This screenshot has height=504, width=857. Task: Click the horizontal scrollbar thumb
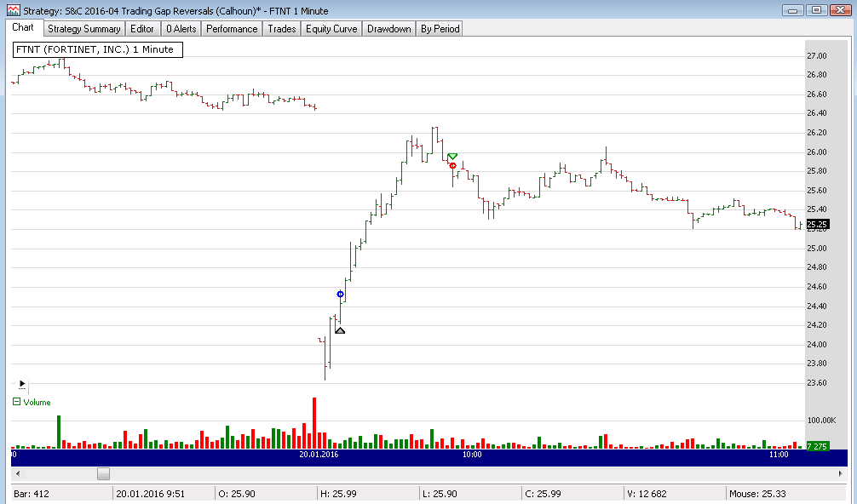pyautogui.click(x=103, y=473)
